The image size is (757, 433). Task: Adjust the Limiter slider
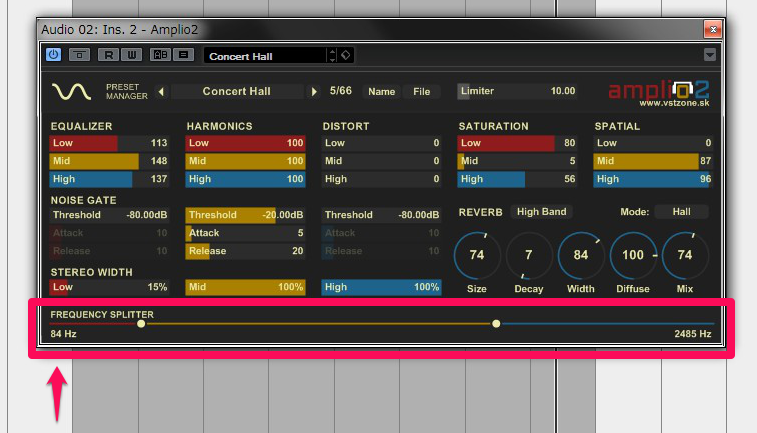tap(517, 91)
